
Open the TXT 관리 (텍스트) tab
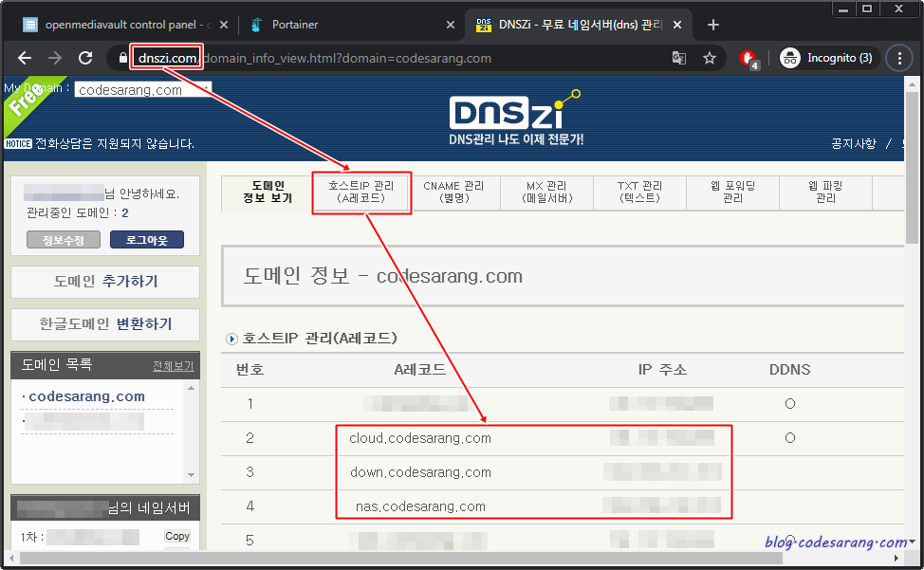[x=639, y=193]
